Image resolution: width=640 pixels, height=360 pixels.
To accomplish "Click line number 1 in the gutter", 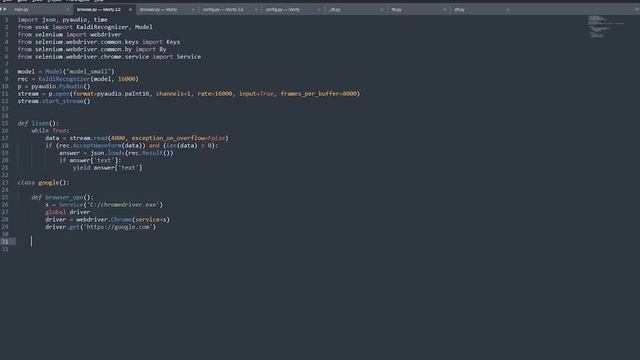I will click(6, 20).
